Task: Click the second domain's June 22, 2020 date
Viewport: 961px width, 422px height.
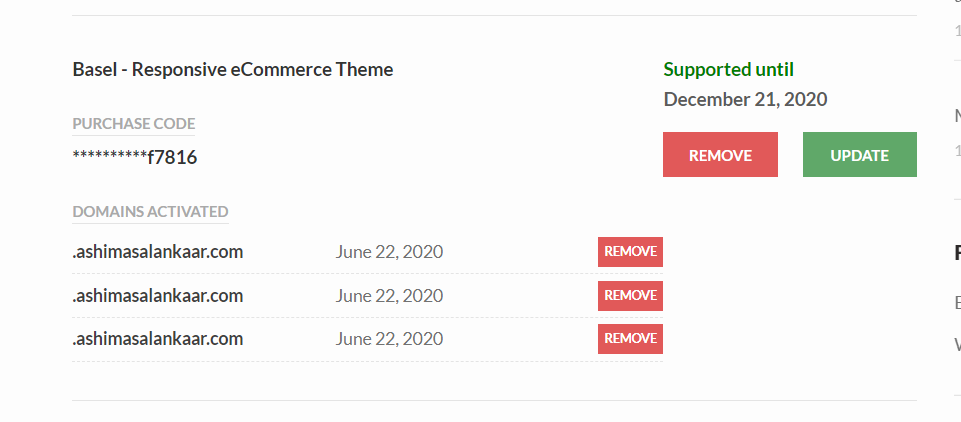Action: [389, 296]
